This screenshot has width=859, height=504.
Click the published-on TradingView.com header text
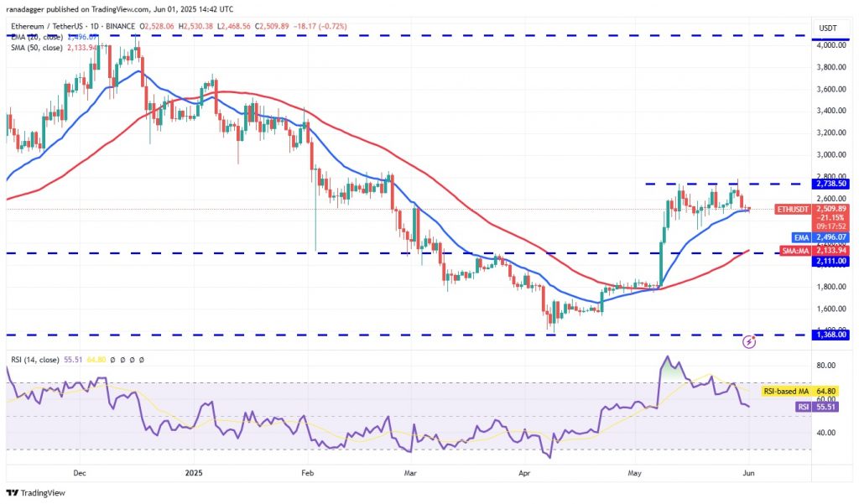122,9
